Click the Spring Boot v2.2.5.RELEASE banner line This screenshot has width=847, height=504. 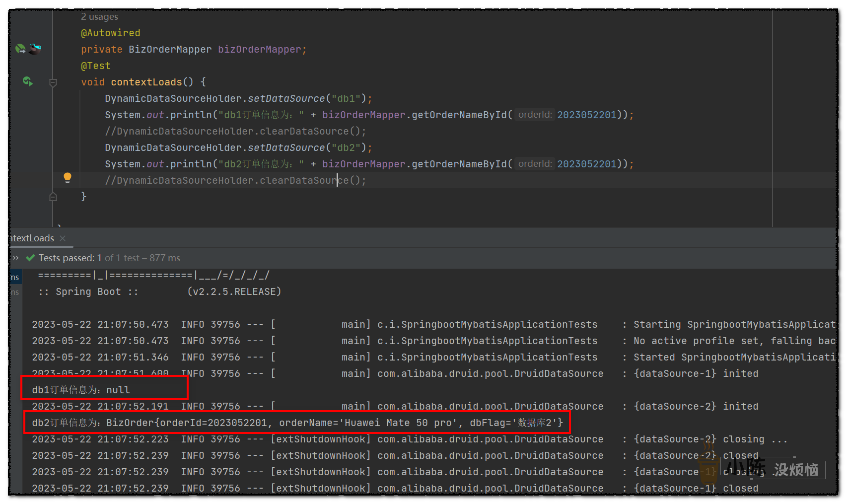[159, 291]
